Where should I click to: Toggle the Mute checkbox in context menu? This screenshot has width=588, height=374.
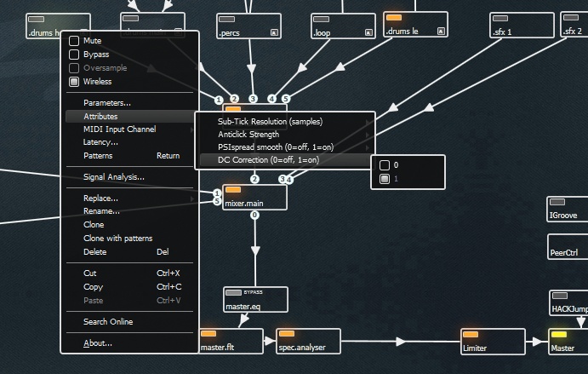[x=74, y=40]
